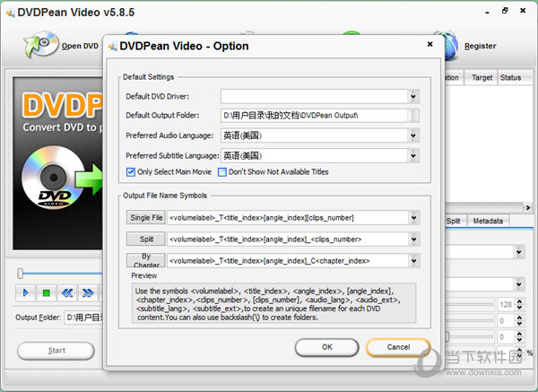538x392 pixels.
Task: Increase the 128 value with up arrow
Action: pos(519,301)
